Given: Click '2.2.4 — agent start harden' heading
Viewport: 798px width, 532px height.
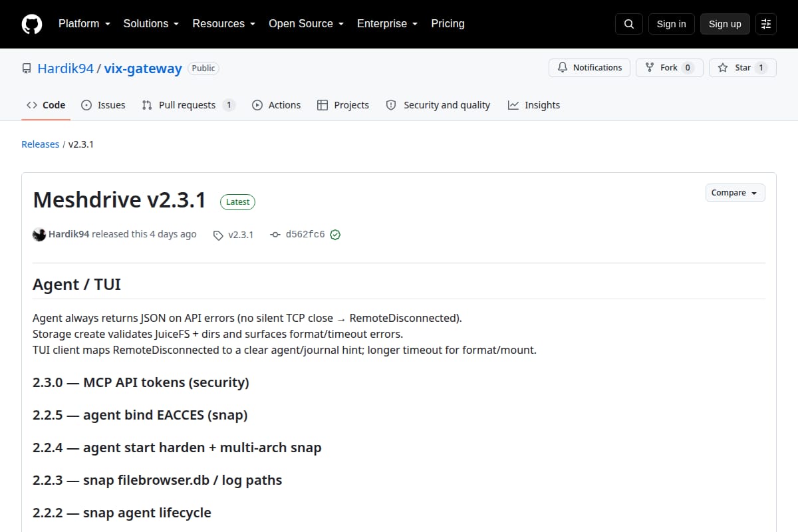Looking at the screenshot, I should (x=177, y=448).
